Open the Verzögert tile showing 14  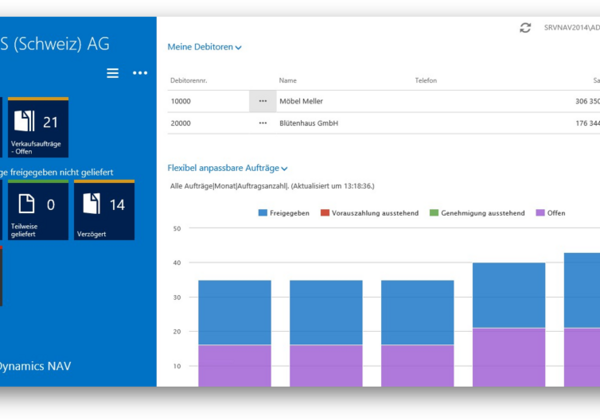point(104,210)
